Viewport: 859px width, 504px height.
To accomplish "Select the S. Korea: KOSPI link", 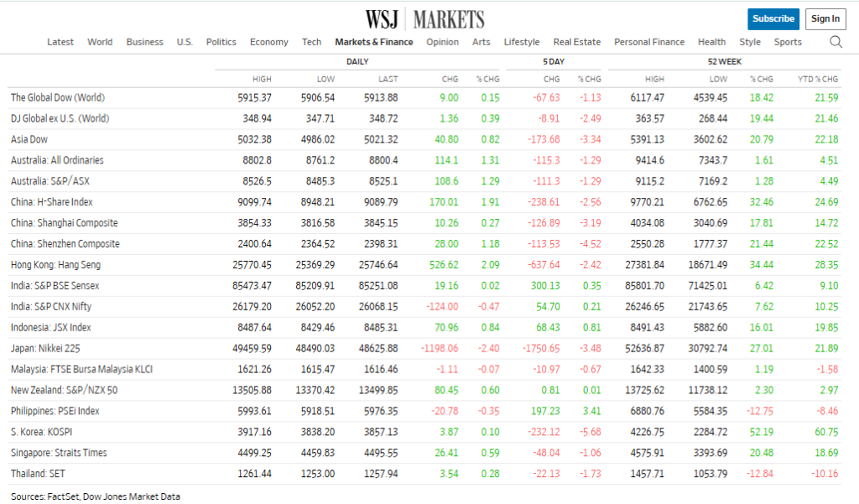I will (x=46, y=432).
